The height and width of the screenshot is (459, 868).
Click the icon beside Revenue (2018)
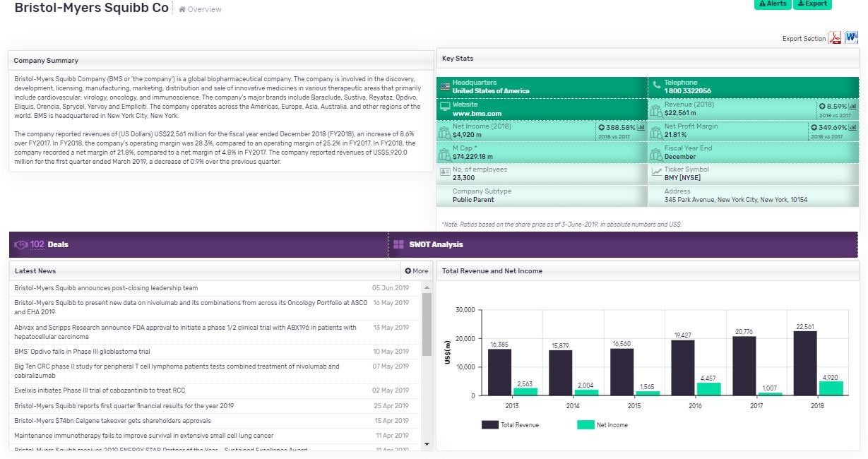(x=657, y=110)
